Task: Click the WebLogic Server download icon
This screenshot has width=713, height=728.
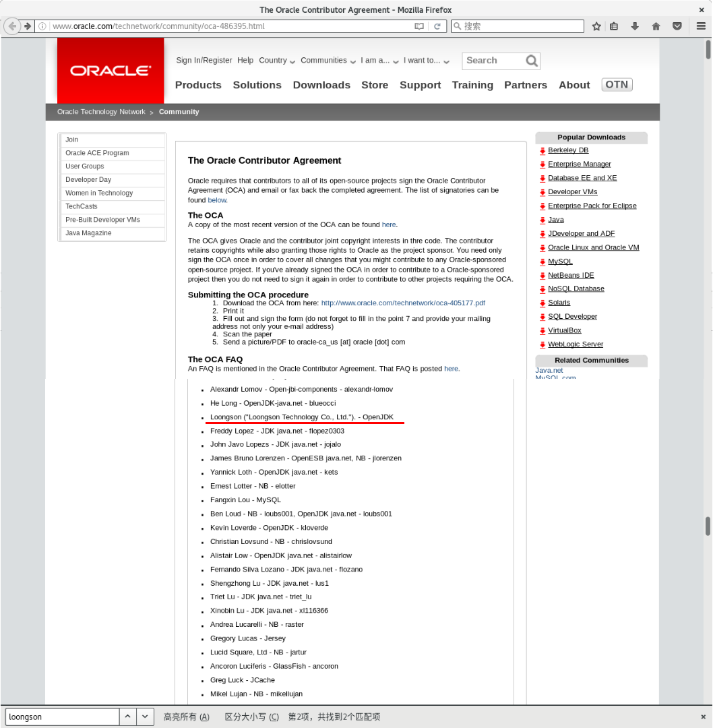Action: click(542, 344)
